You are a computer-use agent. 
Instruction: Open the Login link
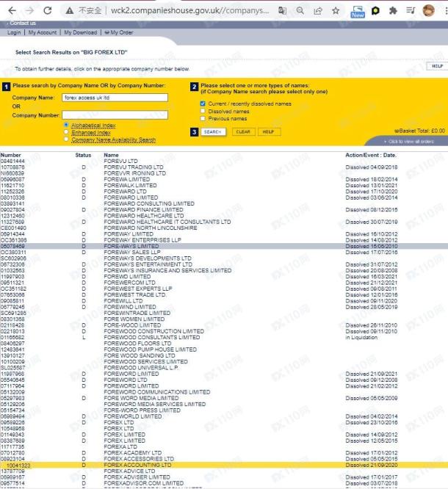tap(14, 32)
